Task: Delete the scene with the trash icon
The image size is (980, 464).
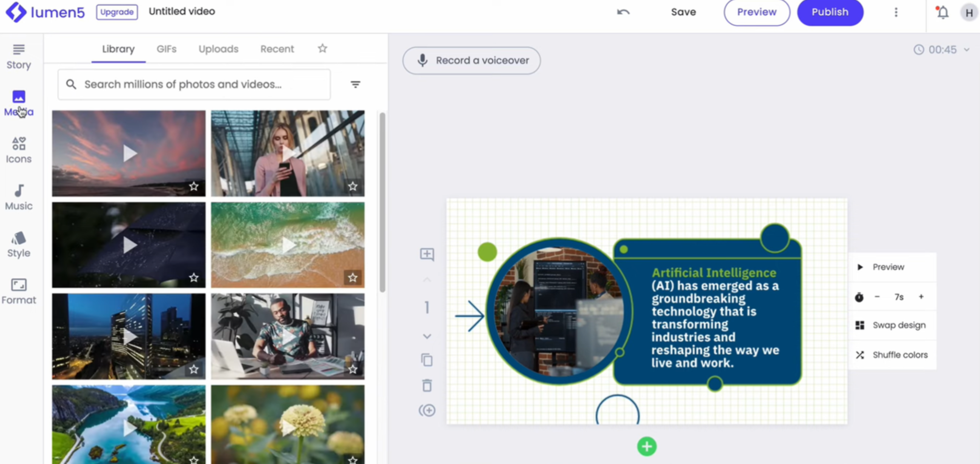Action: 427,385
